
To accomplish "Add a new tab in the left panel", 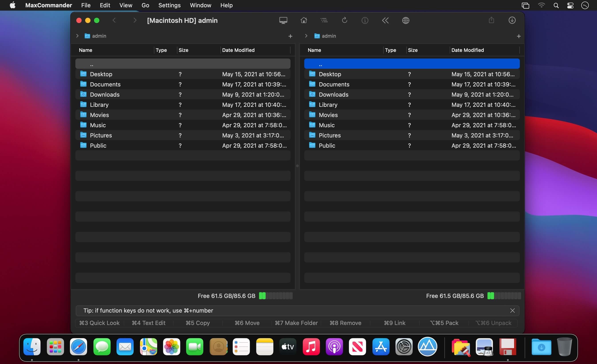I will pos(290,36).
